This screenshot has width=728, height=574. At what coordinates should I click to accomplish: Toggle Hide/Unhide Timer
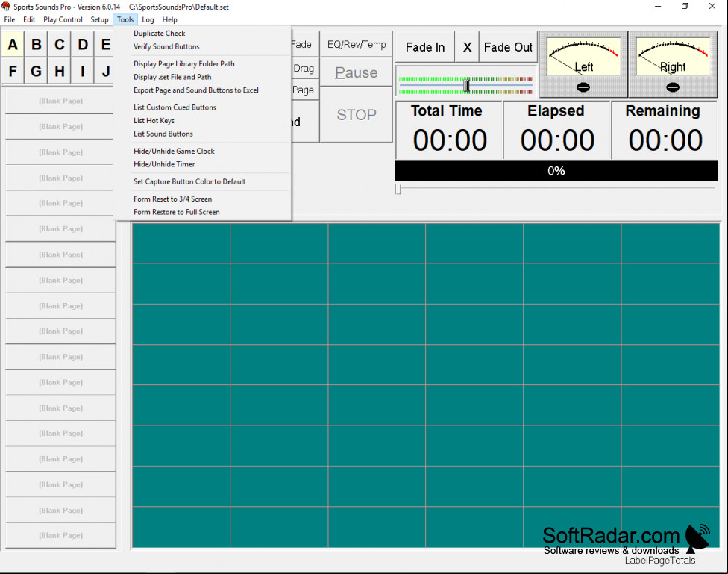point(202,164)
